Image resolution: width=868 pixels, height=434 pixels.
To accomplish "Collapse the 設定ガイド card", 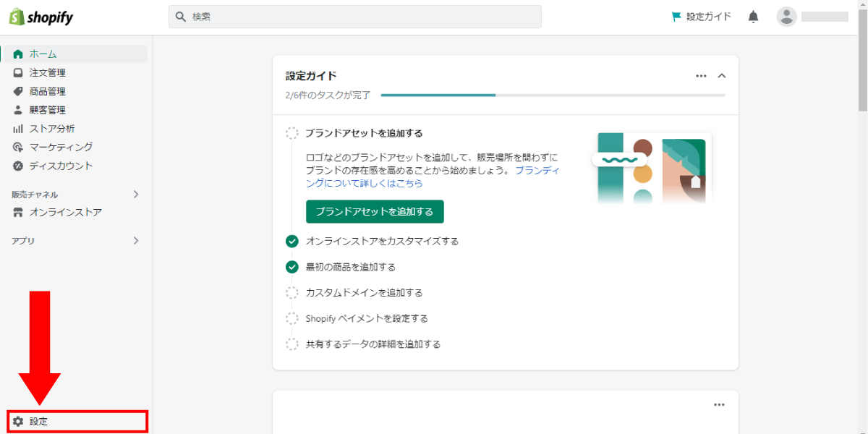I will 721,75.
